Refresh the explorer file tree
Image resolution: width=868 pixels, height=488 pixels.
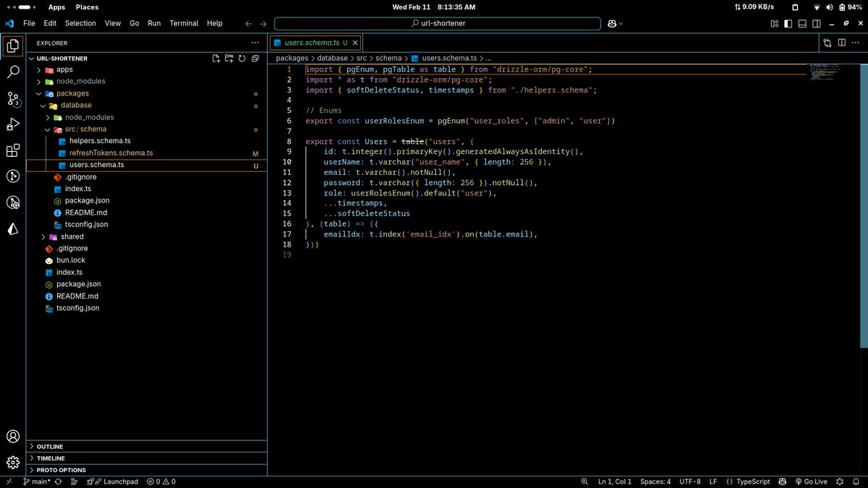pyautogui.click(x=242, y=59)
